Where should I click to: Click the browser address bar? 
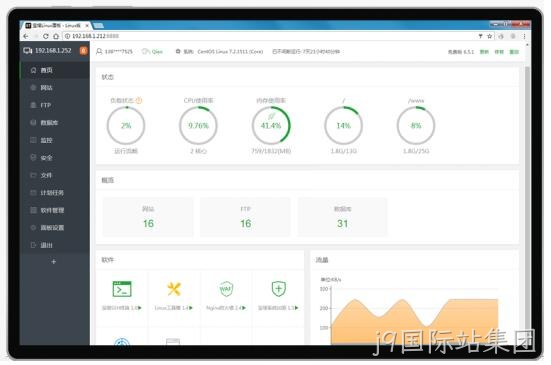point(271,36)
